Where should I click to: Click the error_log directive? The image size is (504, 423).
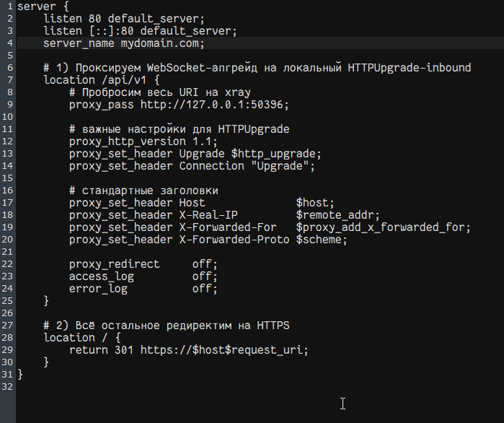[x=98, y=289]
